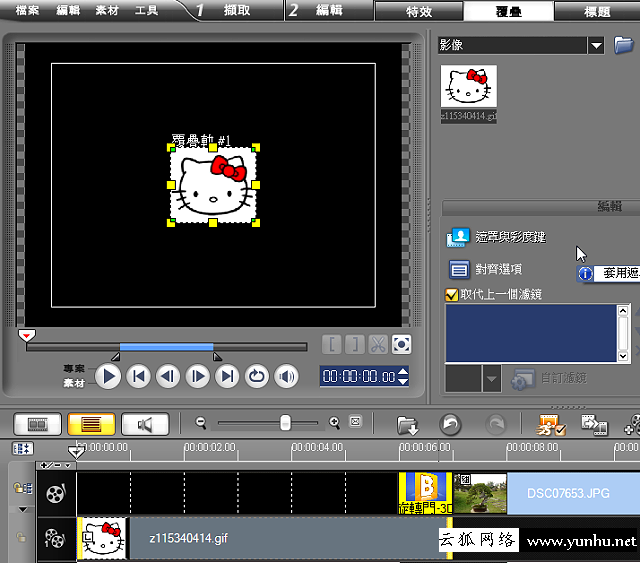Click the timeline zoom slider handle

[x=285, y=423]
